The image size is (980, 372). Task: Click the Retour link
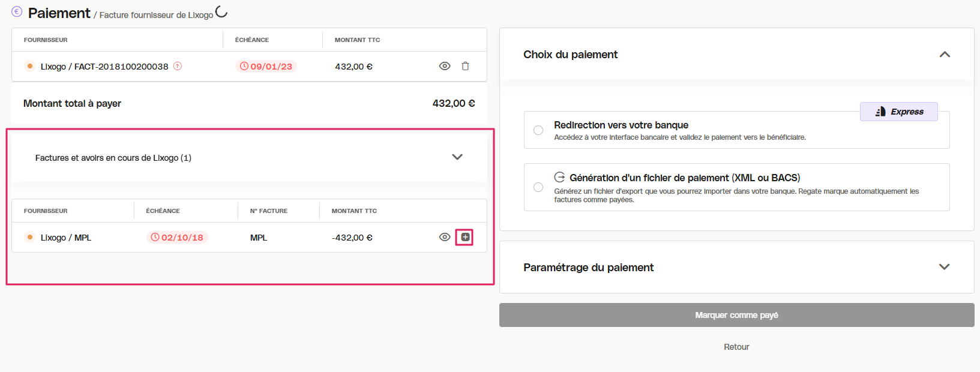coord(736,347)
